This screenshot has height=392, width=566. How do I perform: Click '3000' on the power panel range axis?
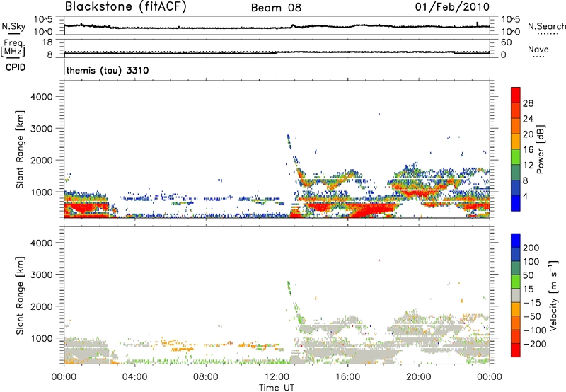click(x=42, y=129)
